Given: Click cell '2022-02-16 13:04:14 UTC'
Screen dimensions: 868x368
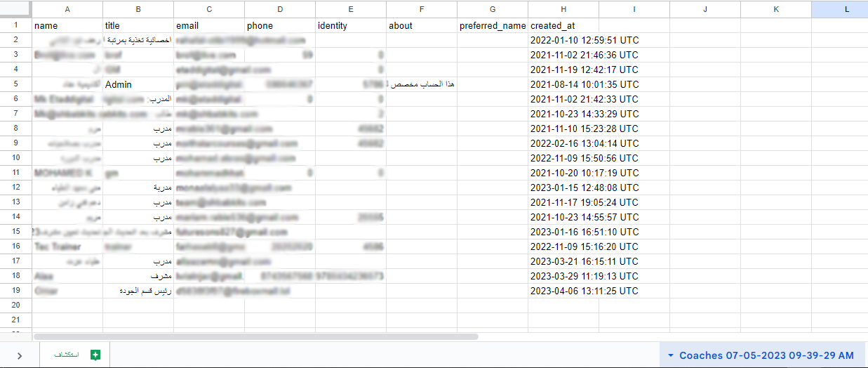Looking at the screenshot, I should [585, 143].
